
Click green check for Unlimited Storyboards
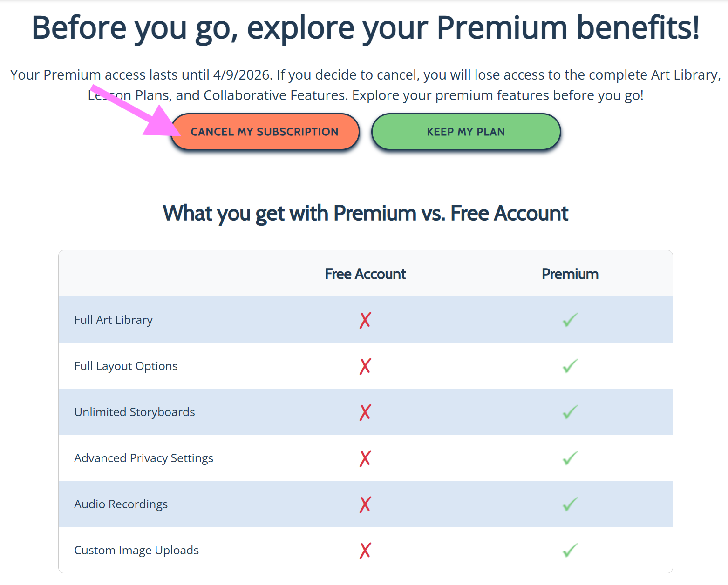point(570,412)
